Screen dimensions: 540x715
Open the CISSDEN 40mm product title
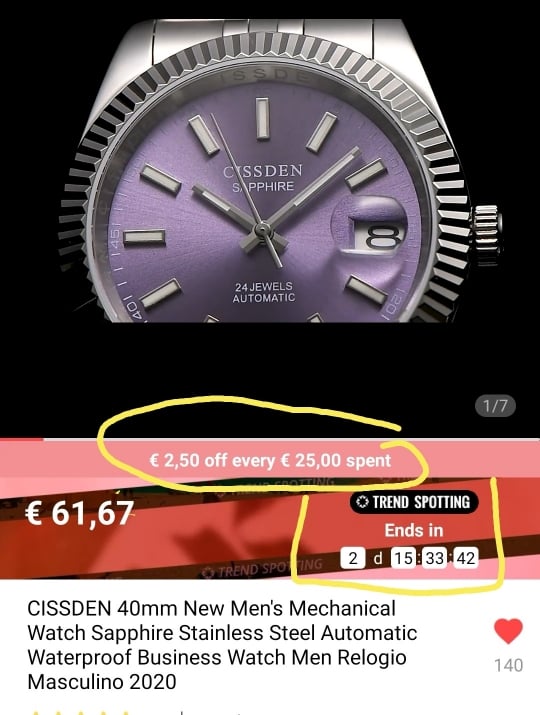coord(222,645)
